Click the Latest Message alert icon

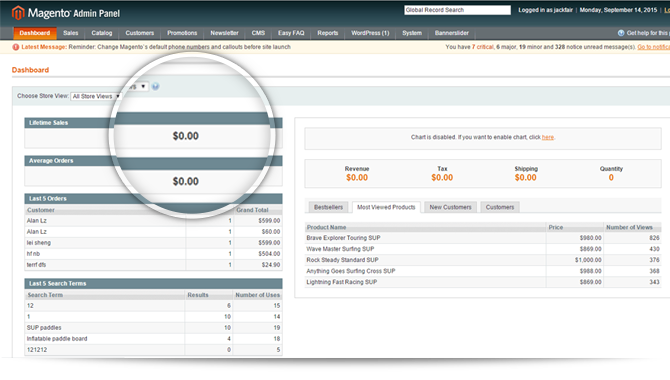[16, 47]
